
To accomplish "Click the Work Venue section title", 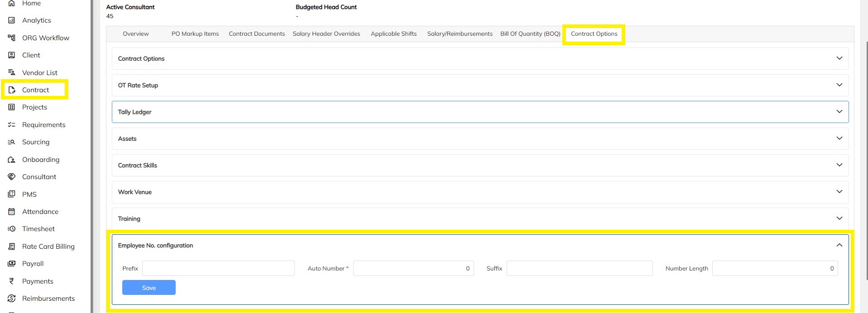I will coord(134,192).
